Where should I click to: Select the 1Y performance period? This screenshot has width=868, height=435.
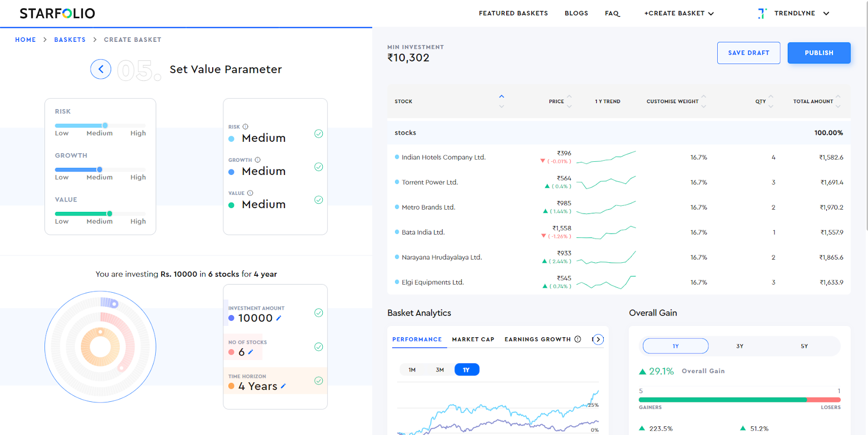(467, 370)
